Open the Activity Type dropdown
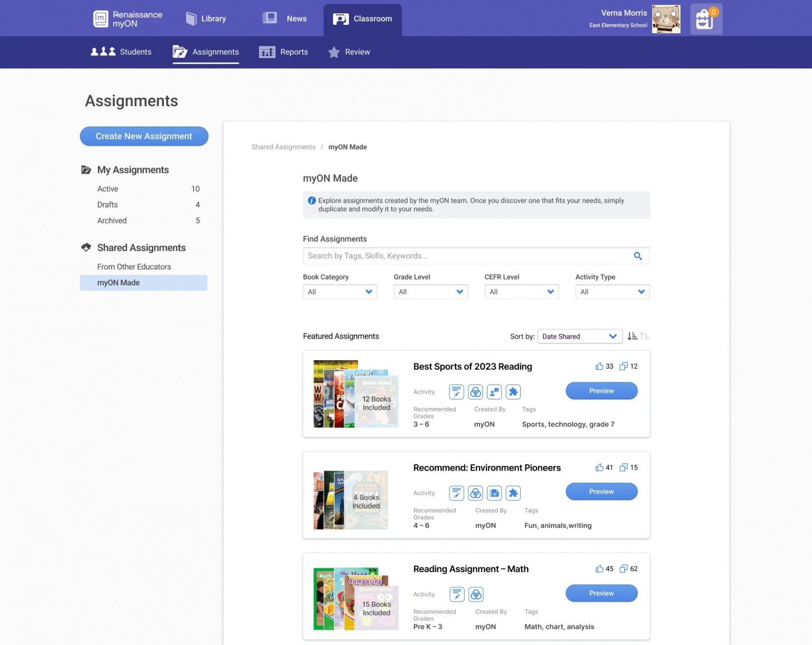Image resolution: width=812 pixels, height=645 pixels. tap(612, 292)
